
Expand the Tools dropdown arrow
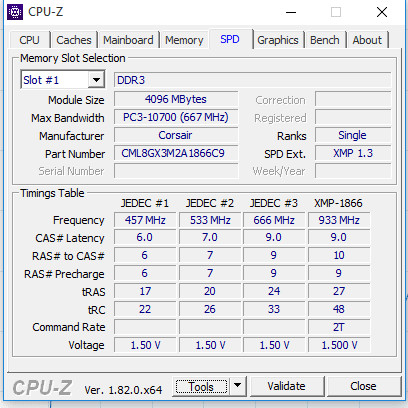pos(238,386)
